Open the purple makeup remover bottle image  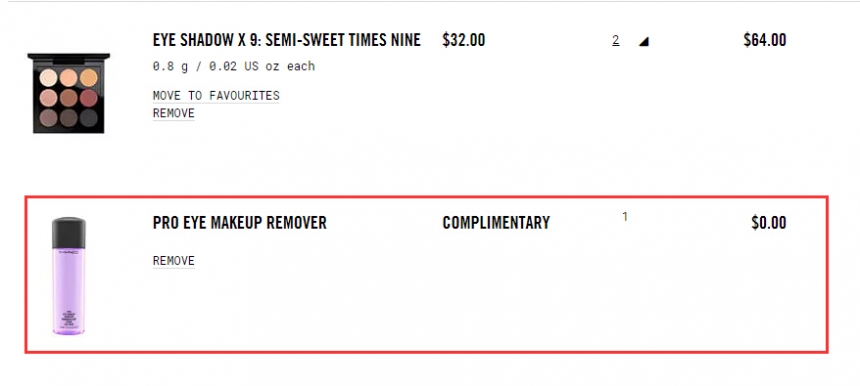pyautogui.click(x=69, y=276)
